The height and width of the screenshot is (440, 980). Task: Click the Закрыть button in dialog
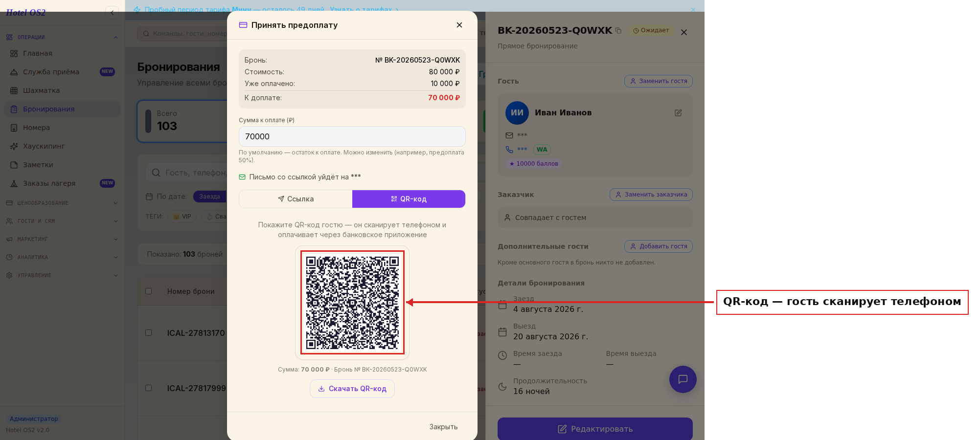click(x=443, y=427)
